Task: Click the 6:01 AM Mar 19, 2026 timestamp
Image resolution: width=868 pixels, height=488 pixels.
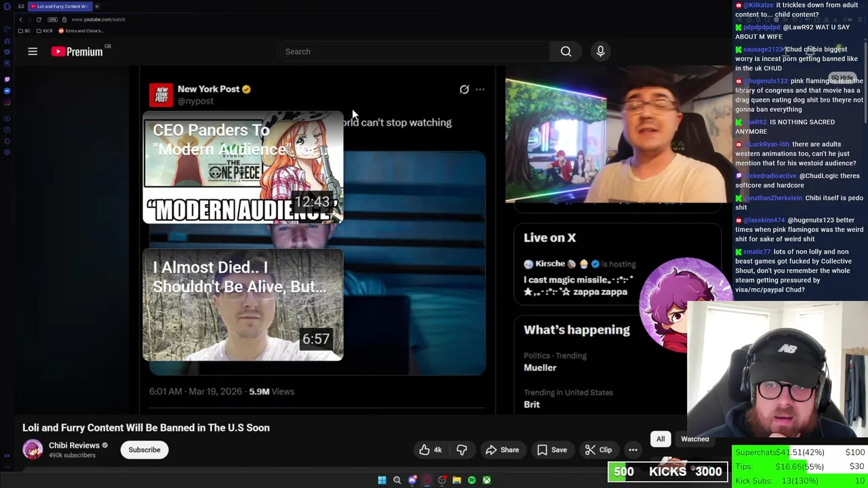Action: coord(195,391)
